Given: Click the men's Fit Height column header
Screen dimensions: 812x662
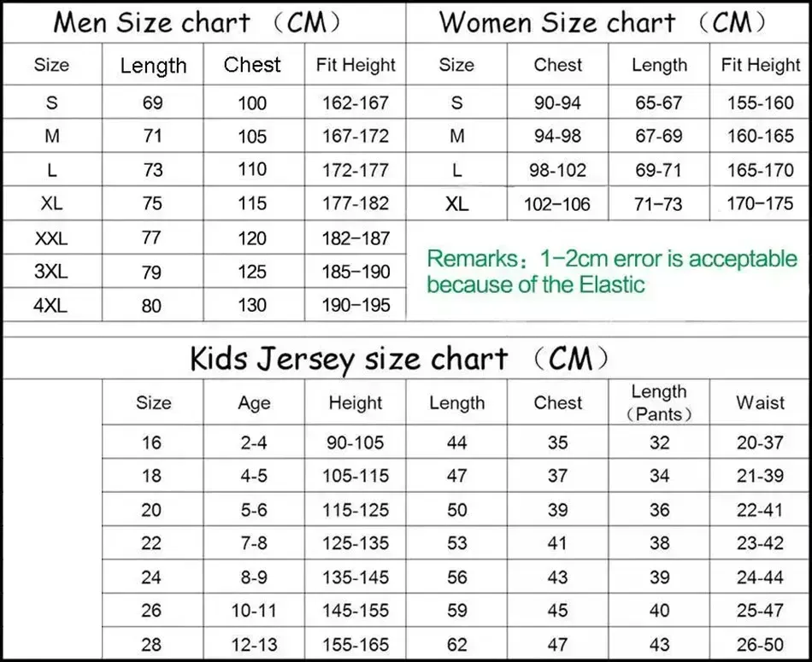Looking at the screenshot, I should click(356, 65).
